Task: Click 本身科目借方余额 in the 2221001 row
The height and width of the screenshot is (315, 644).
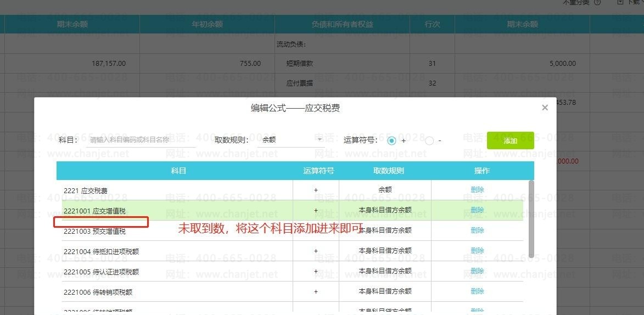Action: (x=385, y=210)
